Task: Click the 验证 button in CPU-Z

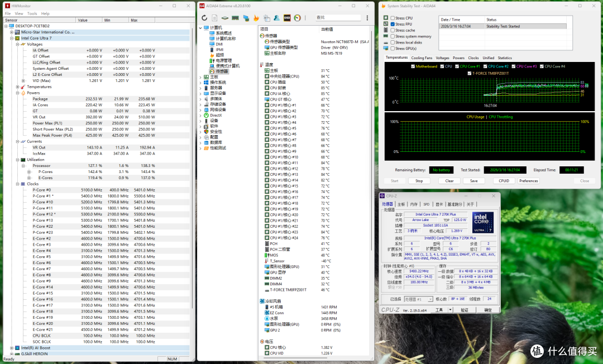Action: click(465, 310)
